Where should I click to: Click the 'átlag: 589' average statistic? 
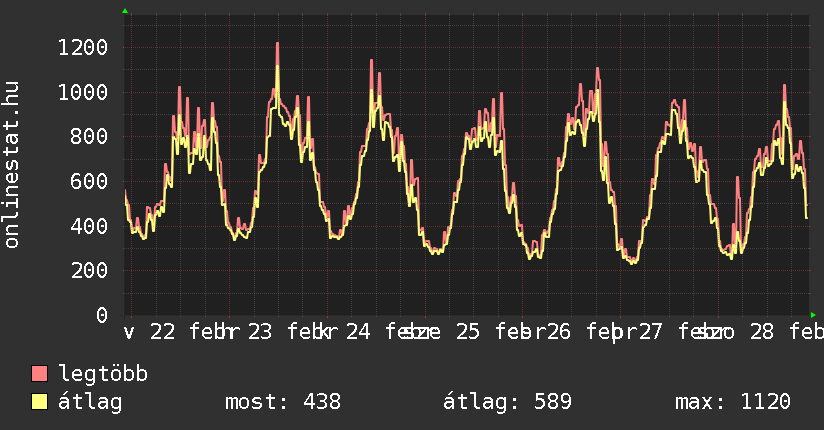[x=507, y=402]
